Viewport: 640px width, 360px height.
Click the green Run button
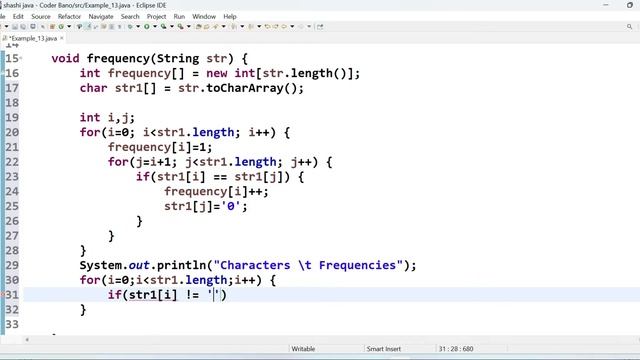click(147, 27)
